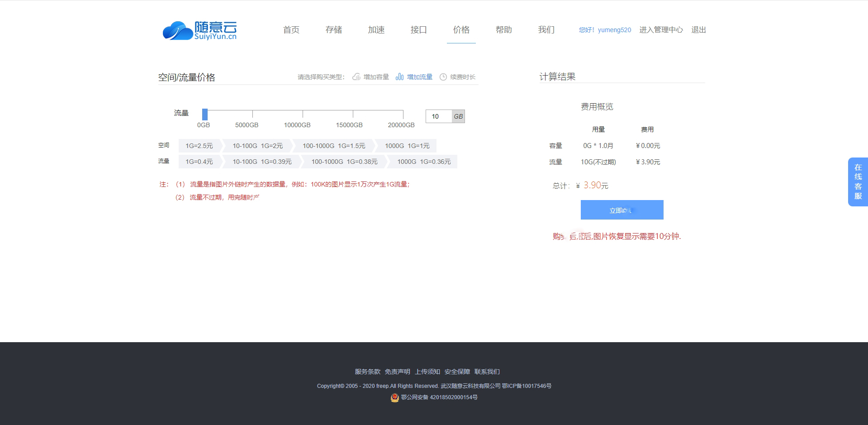Image resolution: width=868 pixels, height=425 pixels.
Task: Click traffic price tier 10-100G 1G=0.39元
Action: click(x=262, y=162)
